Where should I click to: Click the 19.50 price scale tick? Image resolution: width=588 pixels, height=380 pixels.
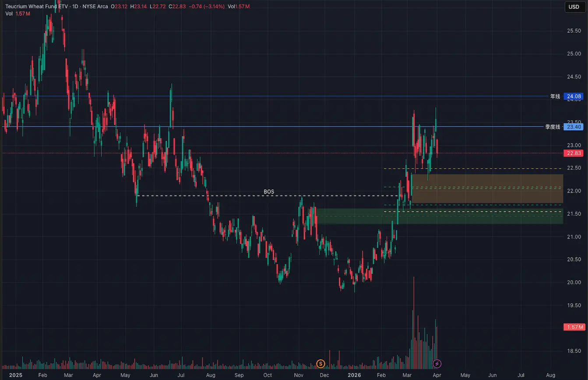click(x=574, y=305)
